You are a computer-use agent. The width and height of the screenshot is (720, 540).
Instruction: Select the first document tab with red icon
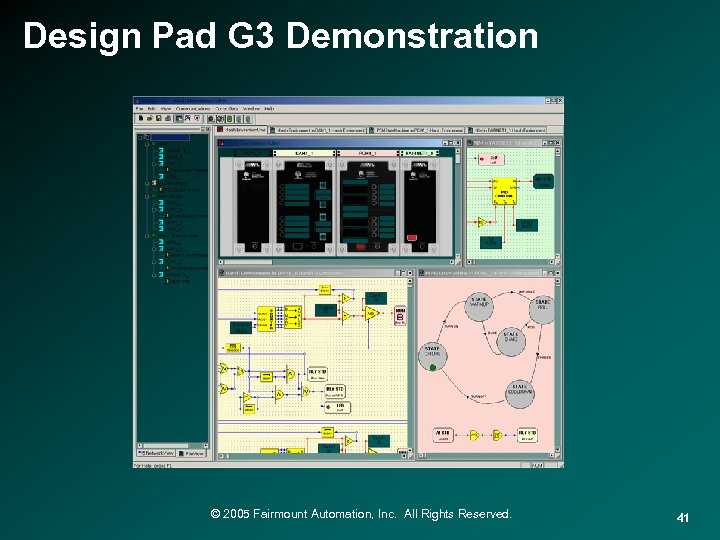pos(242,130)
